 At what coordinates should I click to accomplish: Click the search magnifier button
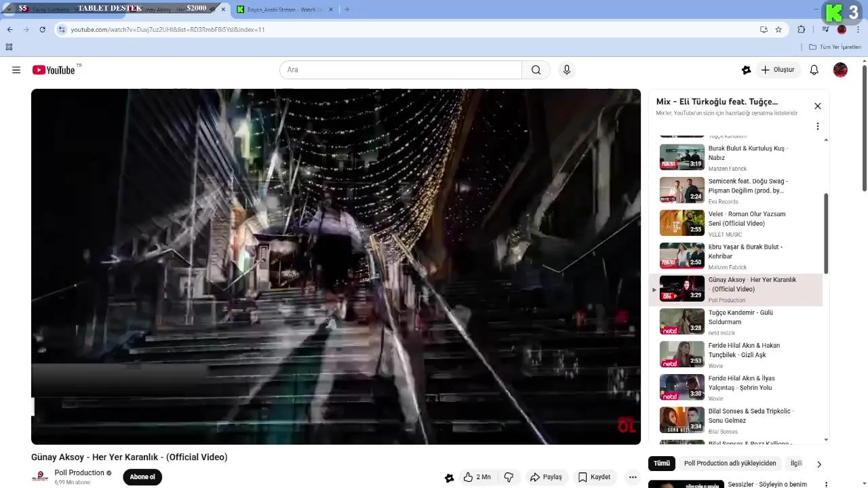pos(536,70)
